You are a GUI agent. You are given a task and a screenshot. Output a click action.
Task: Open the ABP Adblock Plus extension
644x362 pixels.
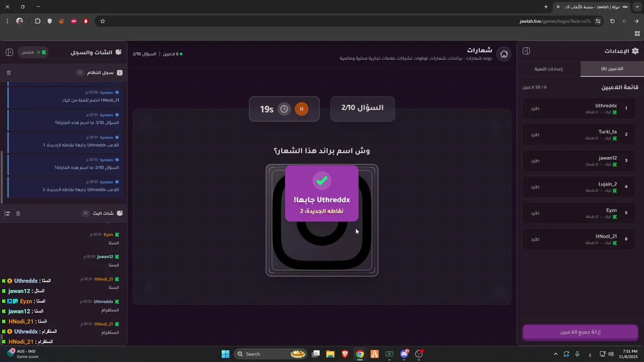tap(74, 21)
